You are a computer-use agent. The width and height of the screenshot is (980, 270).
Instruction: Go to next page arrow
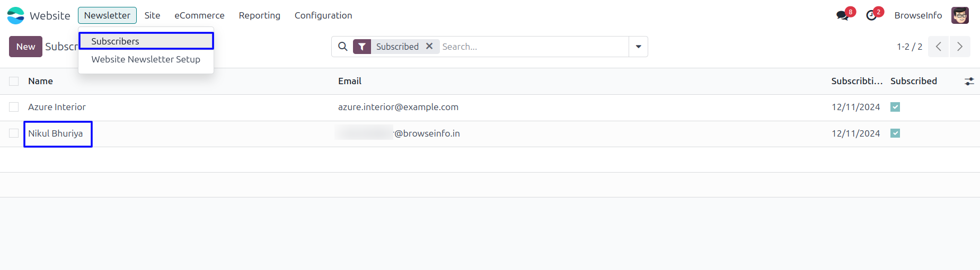(x=959, y=47)
